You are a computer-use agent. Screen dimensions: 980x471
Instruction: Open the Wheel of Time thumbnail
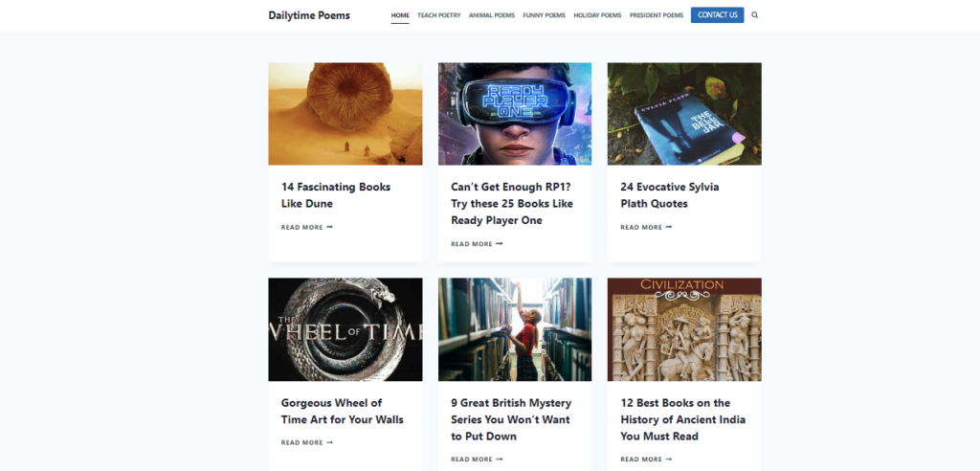point(345,329)
